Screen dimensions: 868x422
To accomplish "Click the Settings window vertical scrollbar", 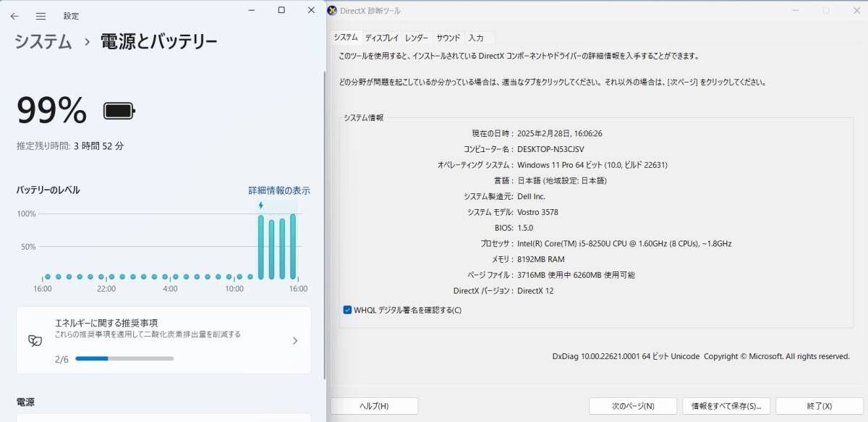I will point(324,224).
